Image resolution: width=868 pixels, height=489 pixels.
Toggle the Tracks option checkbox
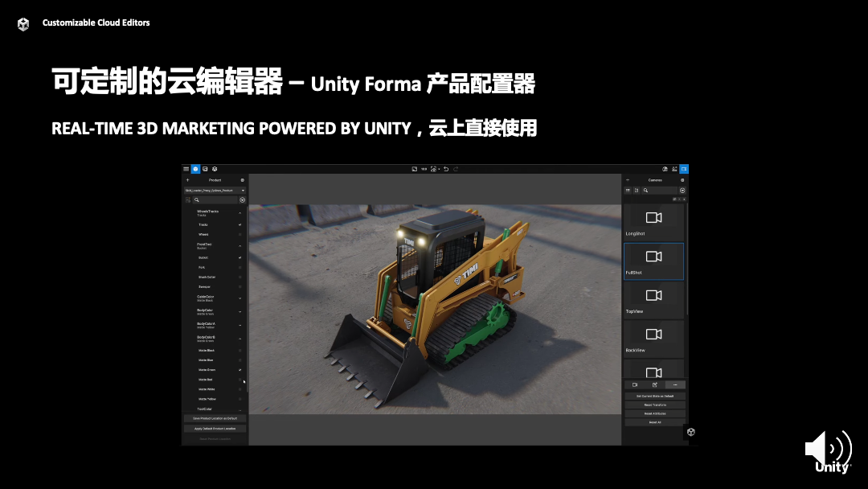coord(240,225)
